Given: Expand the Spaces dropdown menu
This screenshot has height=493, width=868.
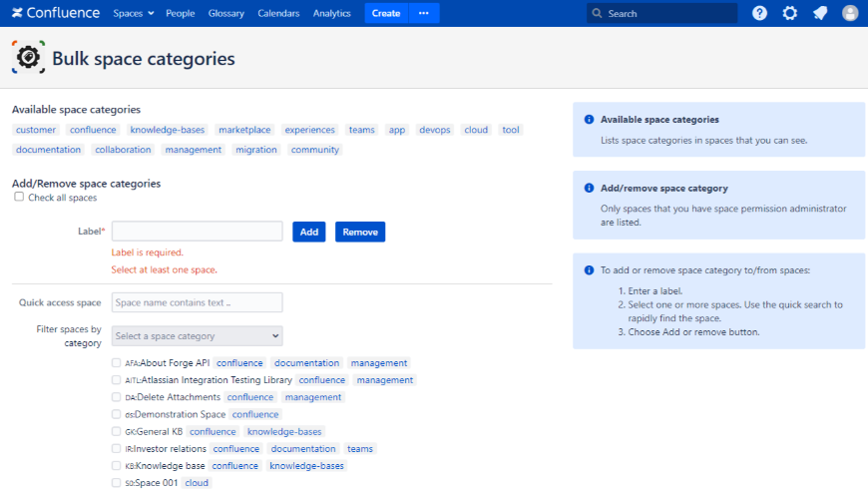Looking at the screenshot, I should click(x=134, y=13).
